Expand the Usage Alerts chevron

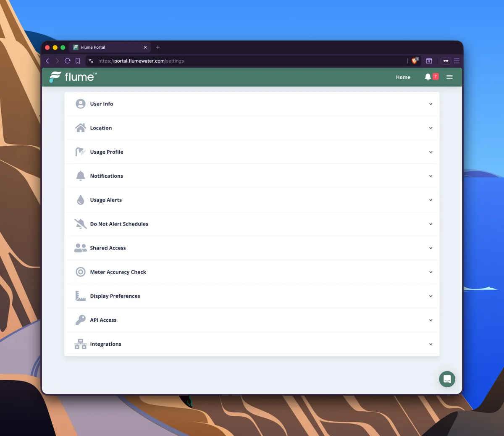(x=430, y=200)
